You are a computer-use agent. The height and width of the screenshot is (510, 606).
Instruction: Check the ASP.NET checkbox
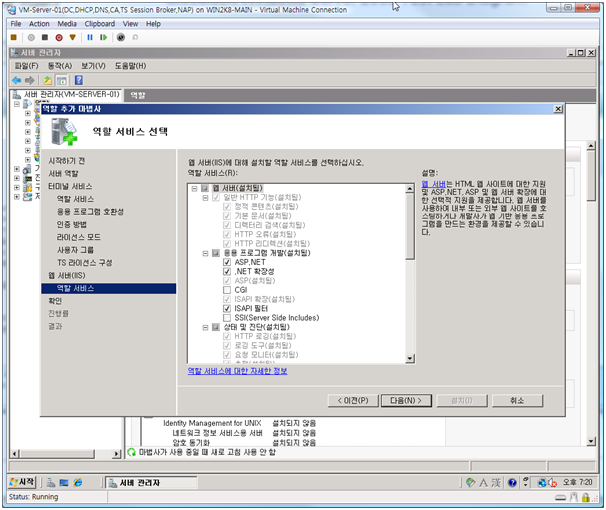click(x=227, y=262)
